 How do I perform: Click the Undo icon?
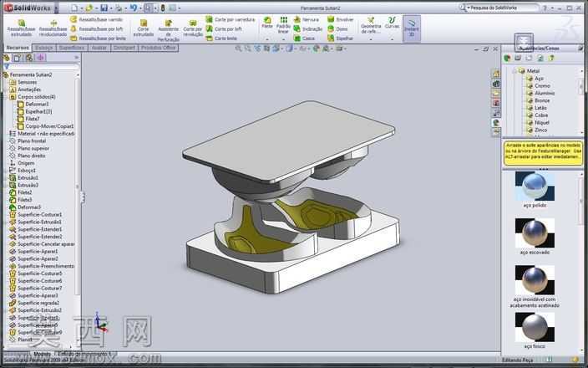pos(133,8)
